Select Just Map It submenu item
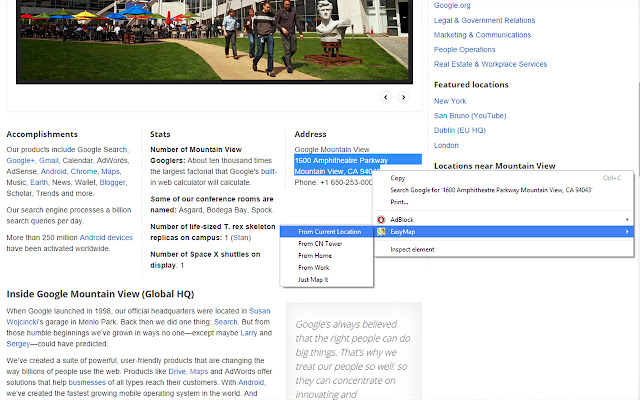Screen dimensions: 640x400 click(x=327, y=280)
